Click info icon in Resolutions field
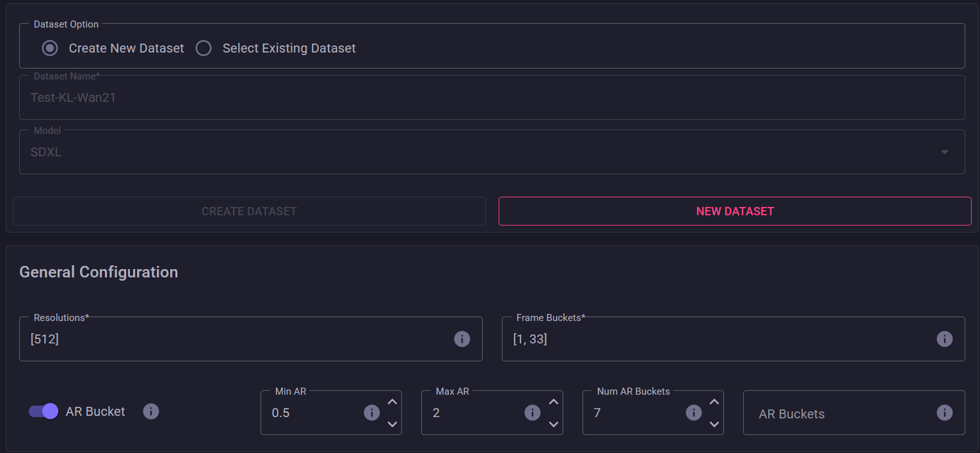This screenshot has width=980, height=453. click(x=462, y=339)
